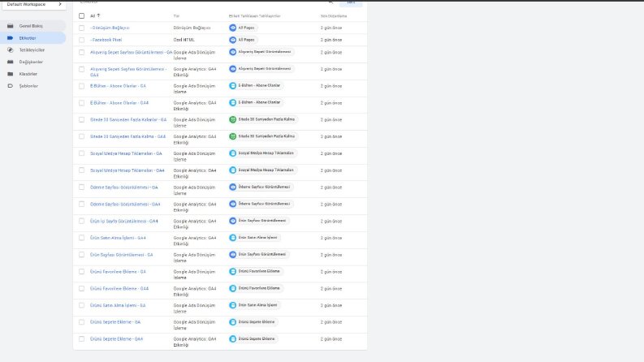Click the trigger icon in the E-Bülten - Abone Olanlar - GA row
Viewport: 644px width, 362px height.
point(232,86)
